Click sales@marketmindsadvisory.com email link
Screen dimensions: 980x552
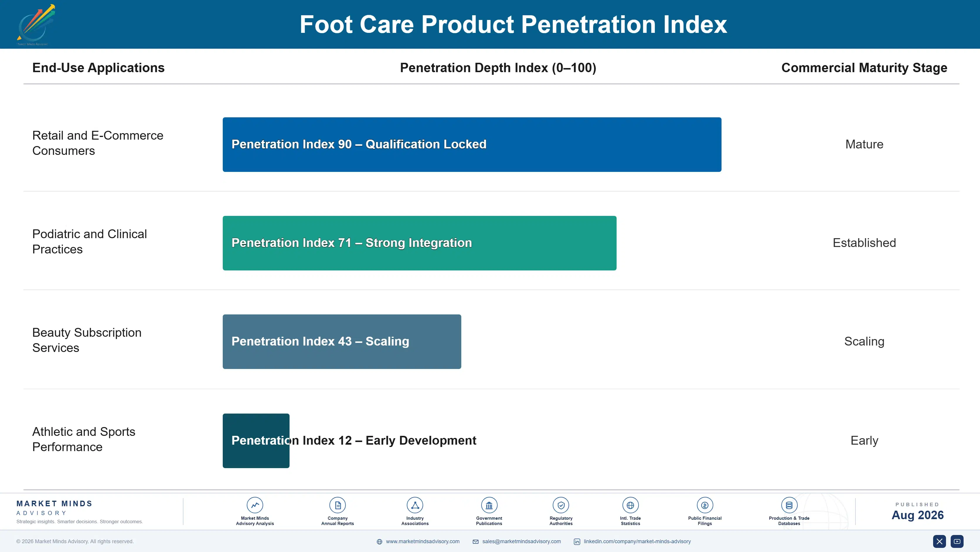tap(522, 541)
